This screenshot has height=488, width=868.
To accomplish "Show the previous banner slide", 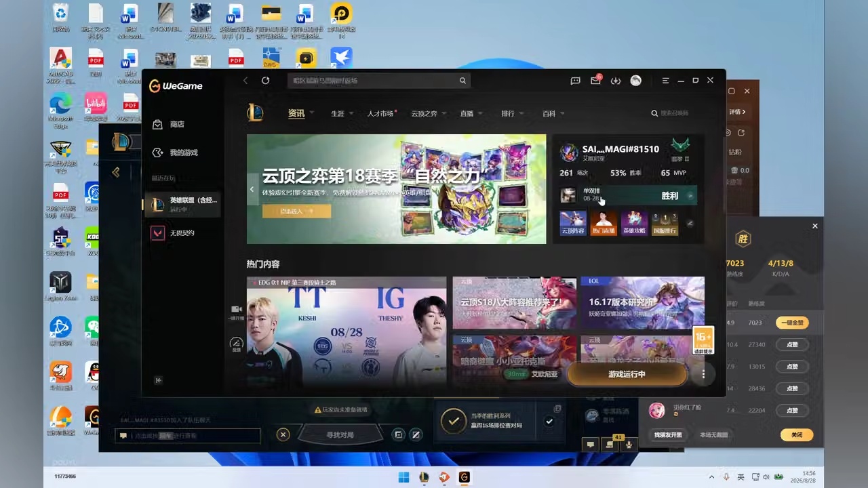I will point(252,190).
